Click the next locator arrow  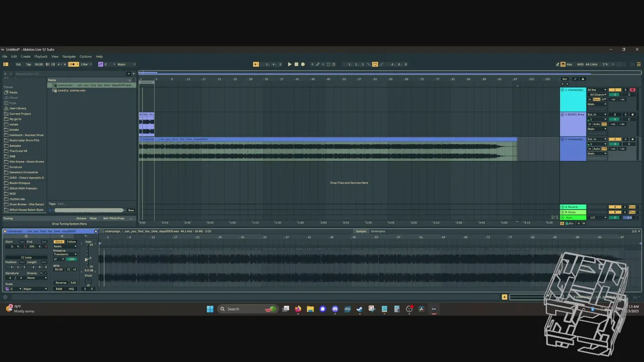point(568,83)
